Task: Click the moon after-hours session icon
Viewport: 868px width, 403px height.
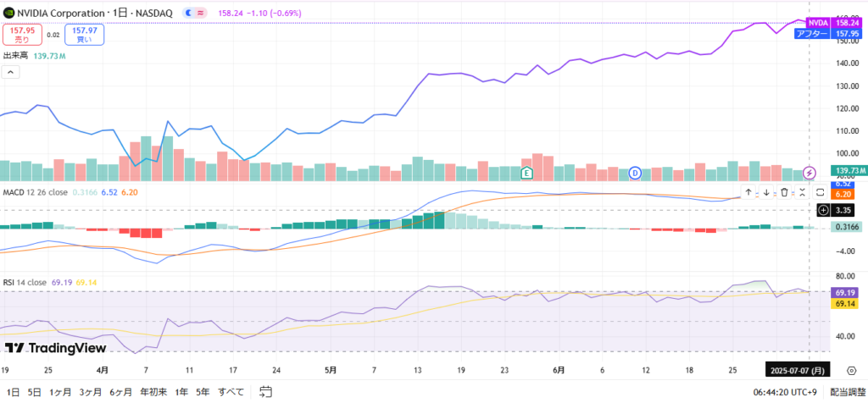Action: click(189, 12)
